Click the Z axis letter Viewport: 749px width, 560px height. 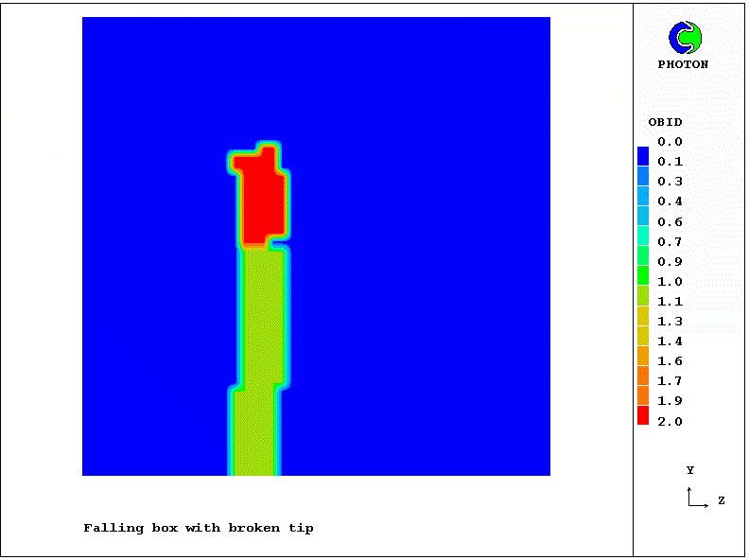721,499
